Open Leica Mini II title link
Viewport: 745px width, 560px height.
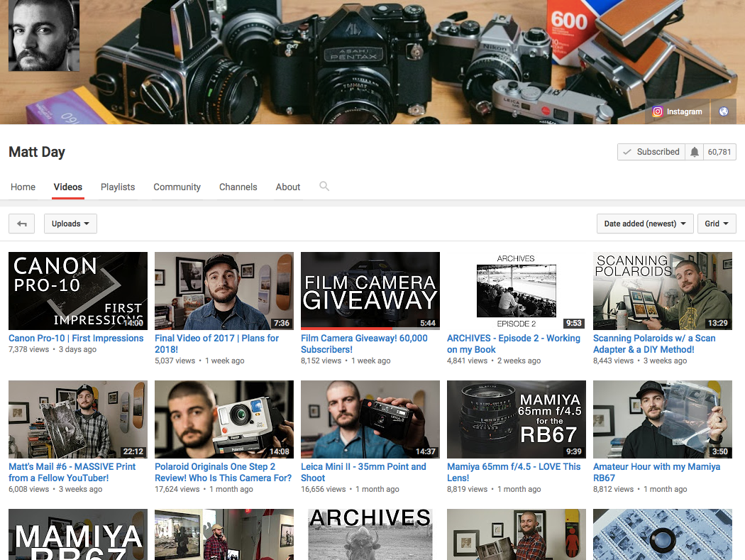[x=363, y=472]
